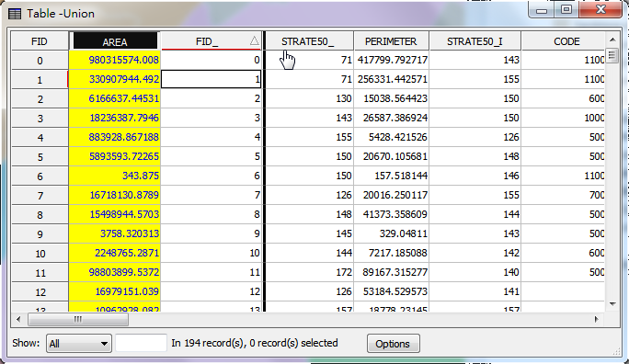Viewport: 629px width, 364px height.
Task: Click PERIMETER cell 20670.105681
Action: [392, 156]
